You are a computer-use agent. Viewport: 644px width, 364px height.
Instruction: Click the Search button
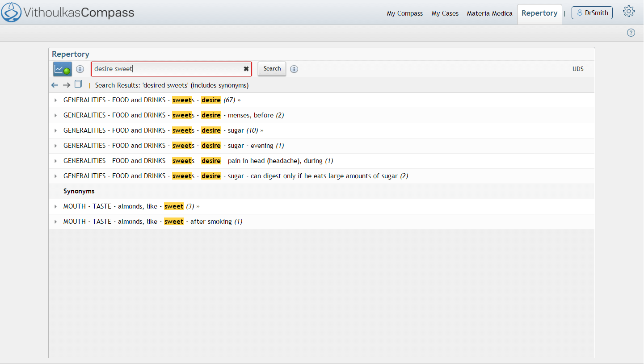click(272, 69)
